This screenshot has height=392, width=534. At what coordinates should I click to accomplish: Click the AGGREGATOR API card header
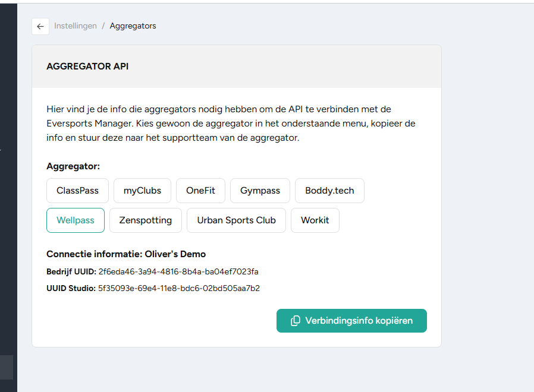click(237, 67)
